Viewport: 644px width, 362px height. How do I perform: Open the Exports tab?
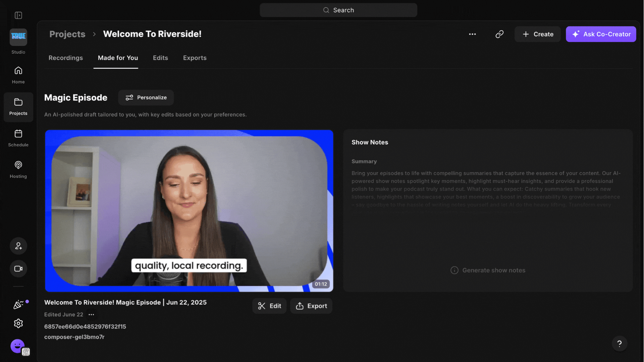pyautogui.click(x=195, y=58)
